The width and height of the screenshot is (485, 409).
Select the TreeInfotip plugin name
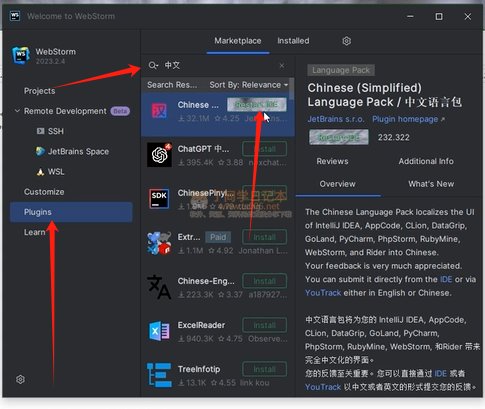199,369
